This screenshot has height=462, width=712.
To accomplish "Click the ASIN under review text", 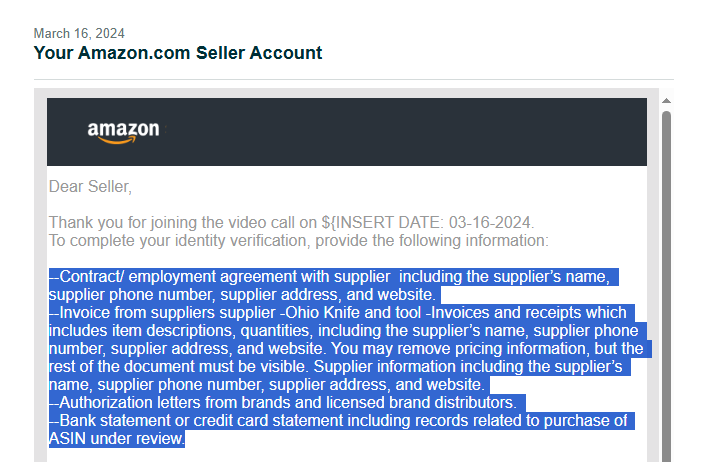I will pos(116,439).
